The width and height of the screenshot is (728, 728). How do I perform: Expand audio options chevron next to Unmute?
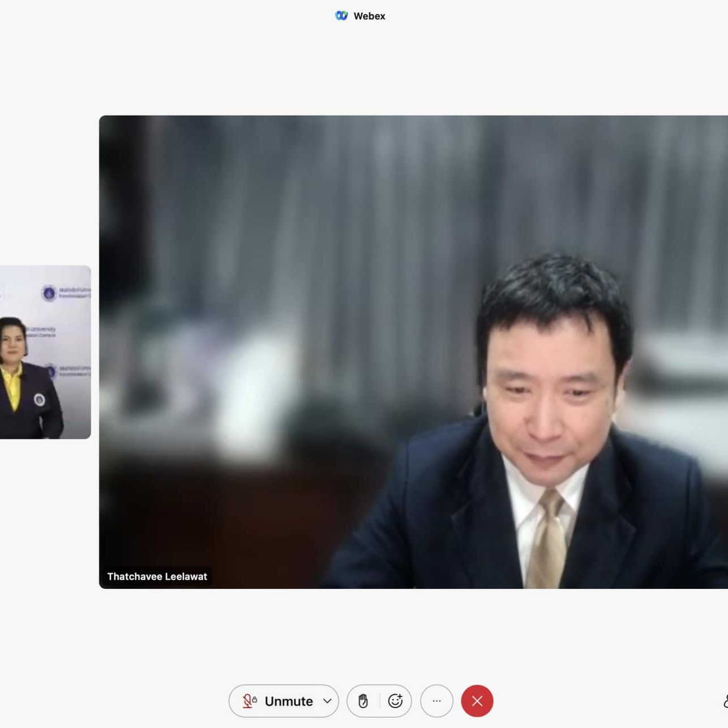pos(327,701)
